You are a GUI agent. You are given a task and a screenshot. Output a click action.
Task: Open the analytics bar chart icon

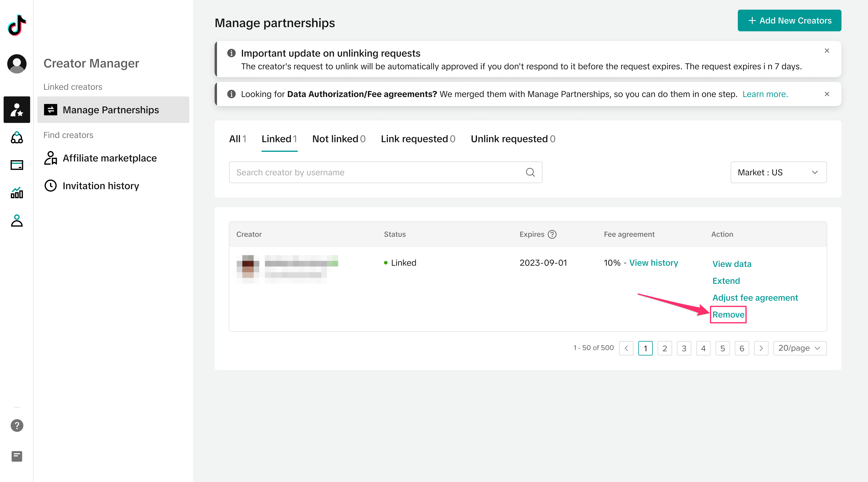[16, 193]
